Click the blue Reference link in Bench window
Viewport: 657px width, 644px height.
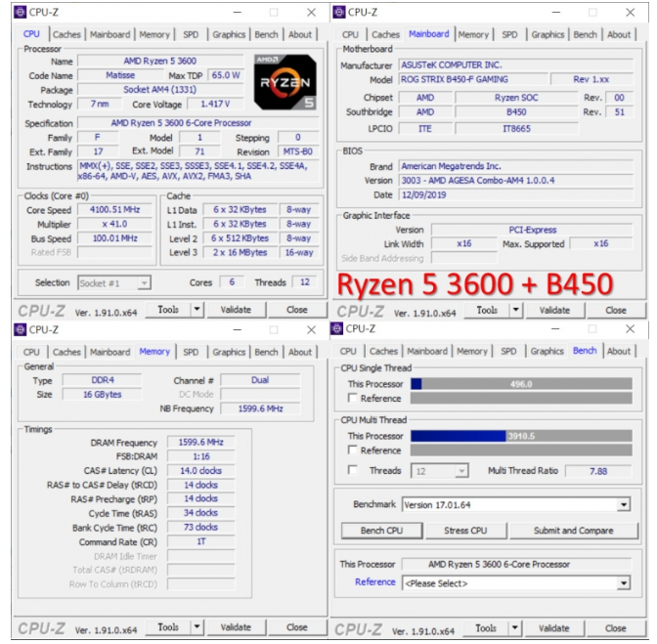(375, 582)
